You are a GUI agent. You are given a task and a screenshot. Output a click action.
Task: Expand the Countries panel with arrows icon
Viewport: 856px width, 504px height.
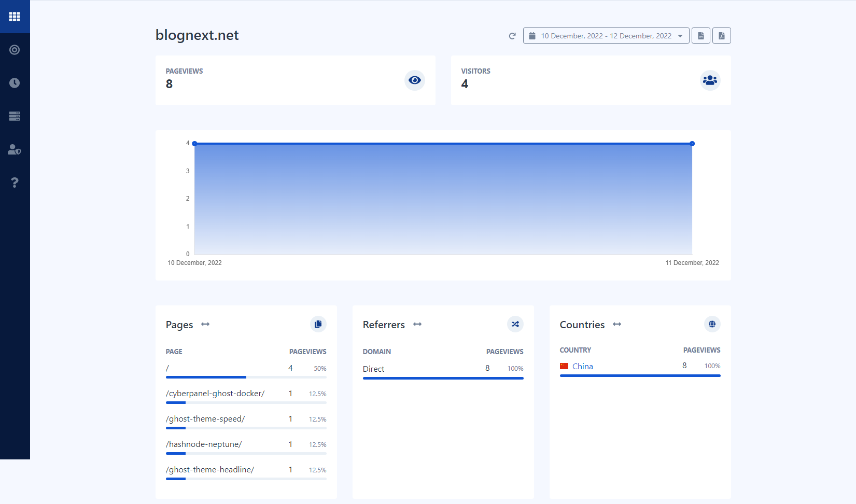tap(617, 324)
